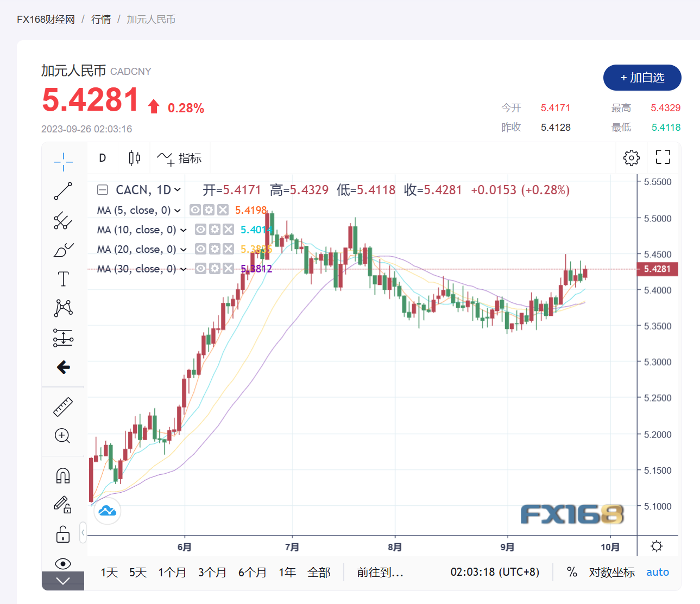Toggle stay-in-drawing-mode pencil lock

pyautogui.click(x=63, y=505)
